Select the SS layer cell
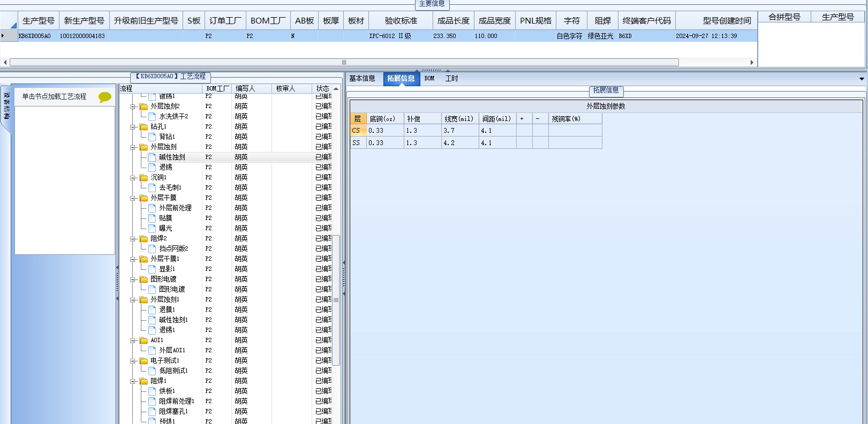 [x=358, y=143]
